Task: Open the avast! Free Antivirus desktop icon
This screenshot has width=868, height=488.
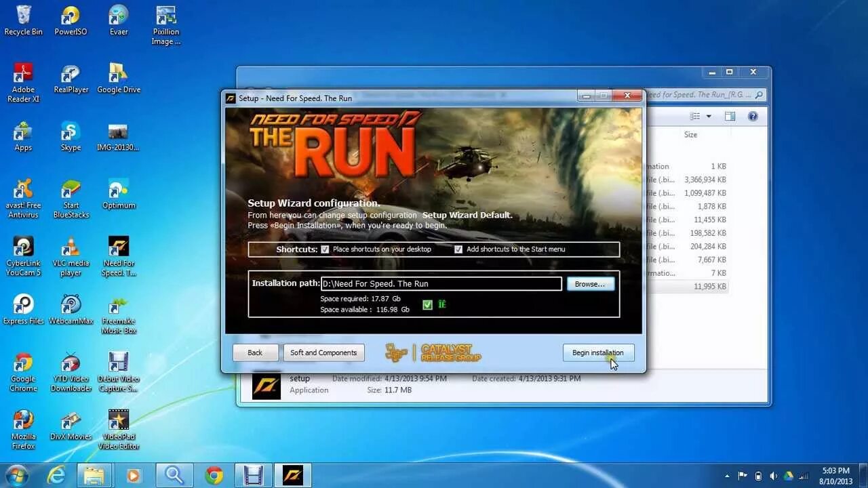Action: pyautogui.click(x=23, y=198)
